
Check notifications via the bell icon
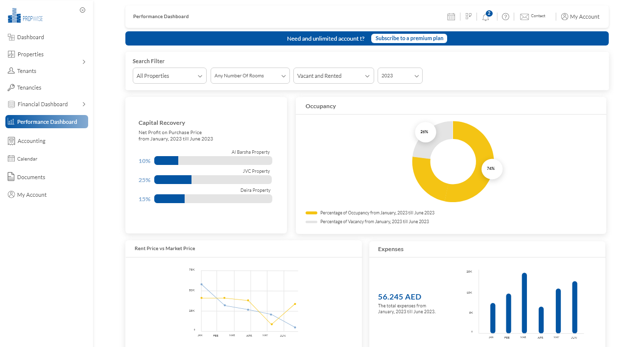point(485,17)
